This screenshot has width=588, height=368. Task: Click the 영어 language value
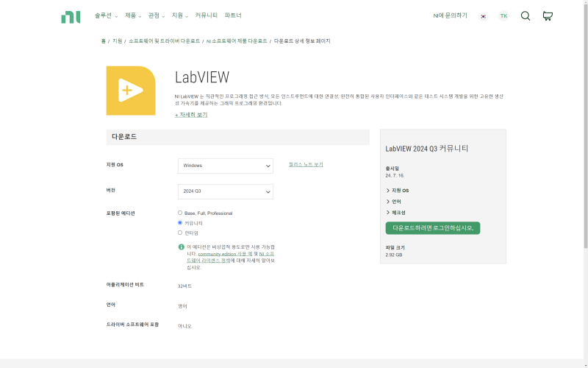coord(182,306)
